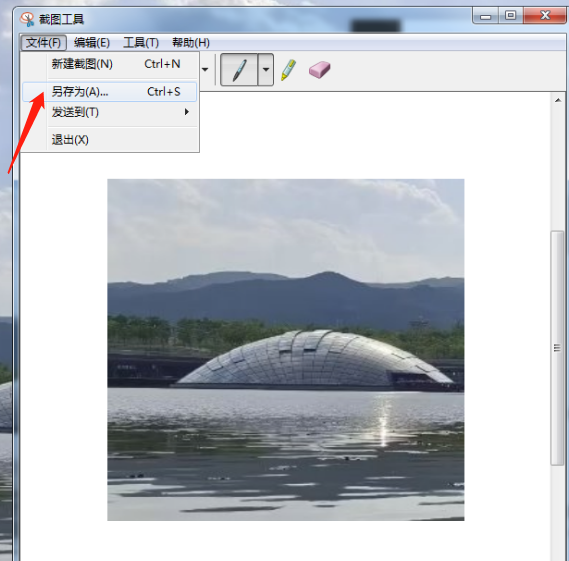
Task: Open the 帮助(H) menu
Action: pos(191,43)
